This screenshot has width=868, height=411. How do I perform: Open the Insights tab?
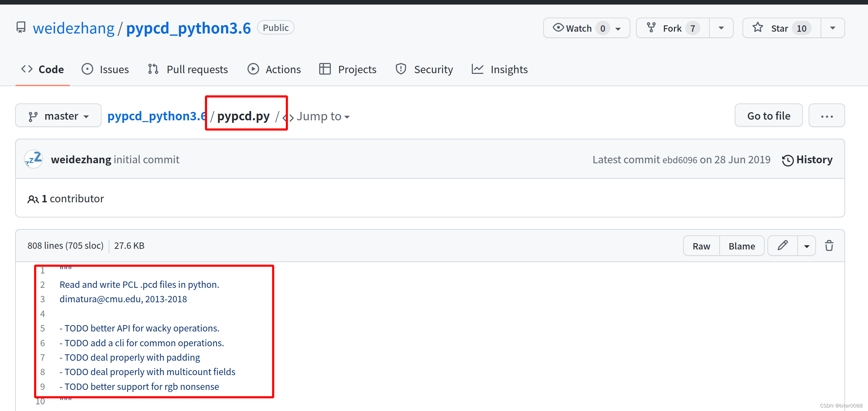coord(500,69)
